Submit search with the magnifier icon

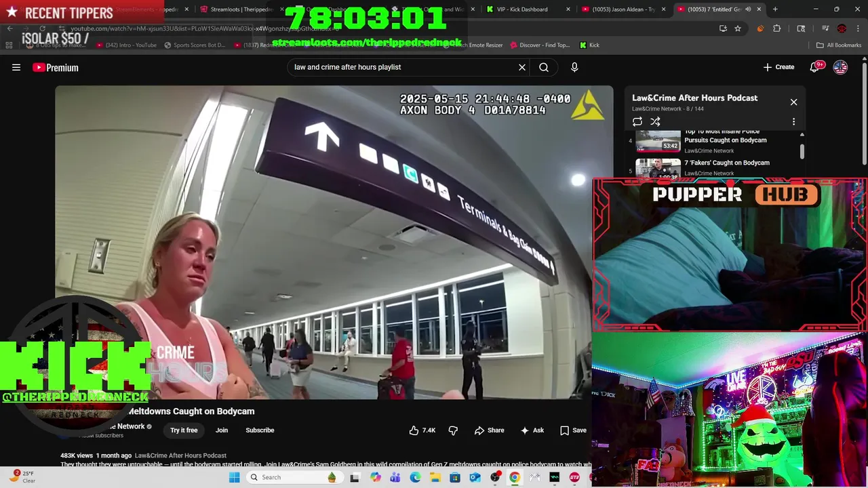(544, 67)
